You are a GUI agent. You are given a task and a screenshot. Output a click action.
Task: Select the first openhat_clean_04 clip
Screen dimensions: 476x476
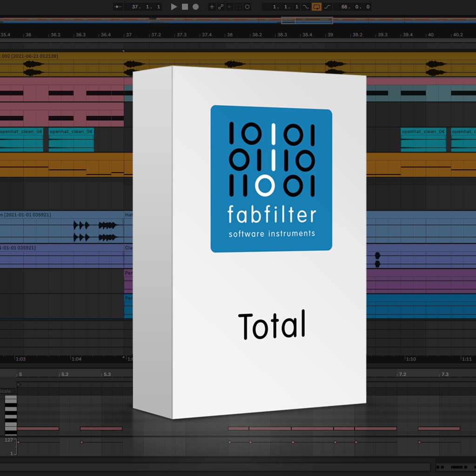tap(21, 132)
